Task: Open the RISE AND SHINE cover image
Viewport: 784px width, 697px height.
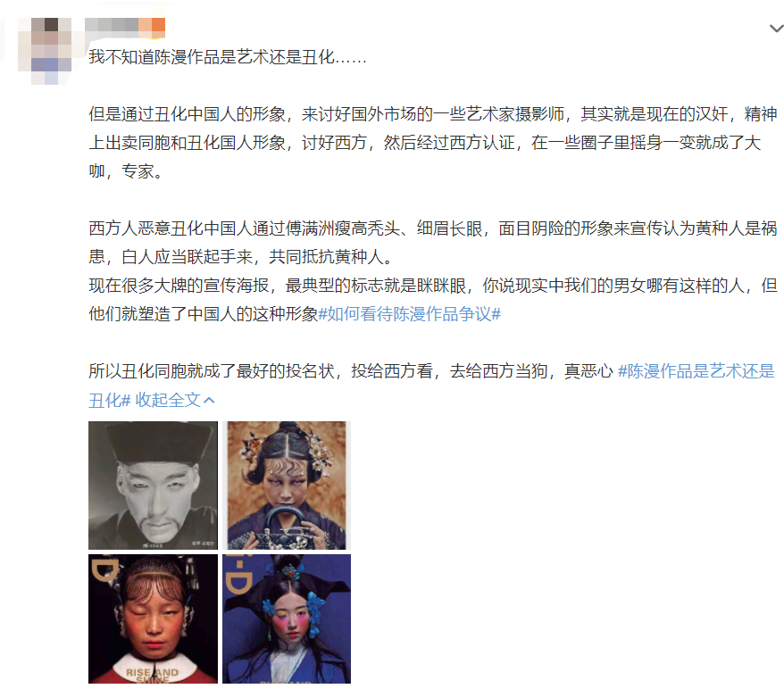Action: [x=153, y=618]
